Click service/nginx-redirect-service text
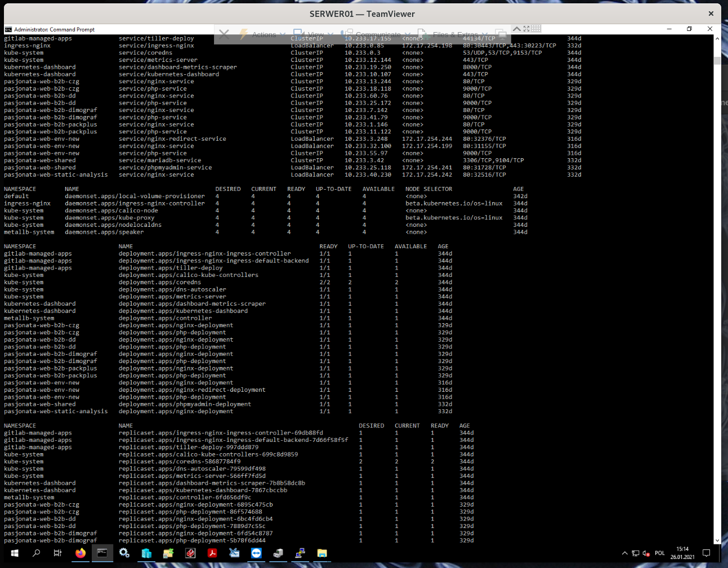Screen dimensions: 728x568 click(172, 139)
